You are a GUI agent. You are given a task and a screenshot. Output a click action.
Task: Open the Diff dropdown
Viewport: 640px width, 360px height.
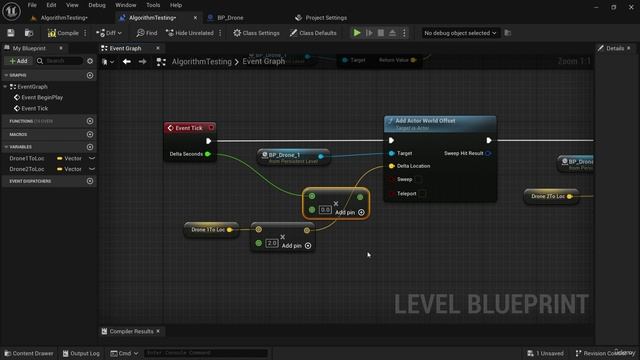[109, 33]
